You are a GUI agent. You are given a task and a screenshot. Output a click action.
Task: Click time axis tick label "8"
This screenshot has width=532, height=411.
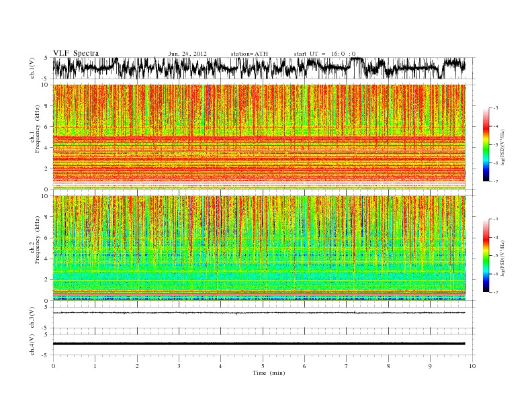tap(388, 366)
